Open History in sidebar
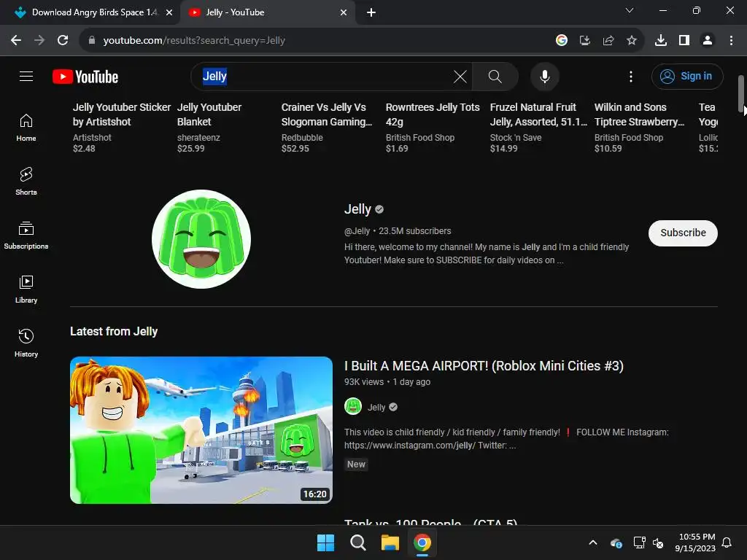This screenshot has width=747, height=560. [26, 343]
